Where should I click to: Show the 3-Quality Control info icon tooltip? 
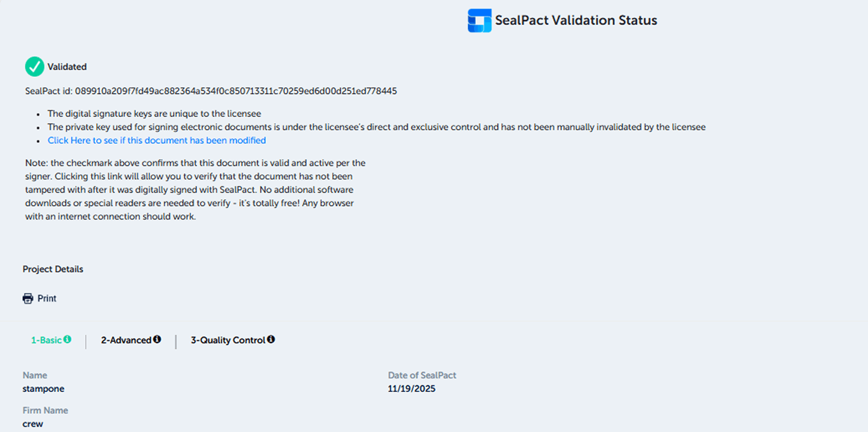[x=271, y=339]
